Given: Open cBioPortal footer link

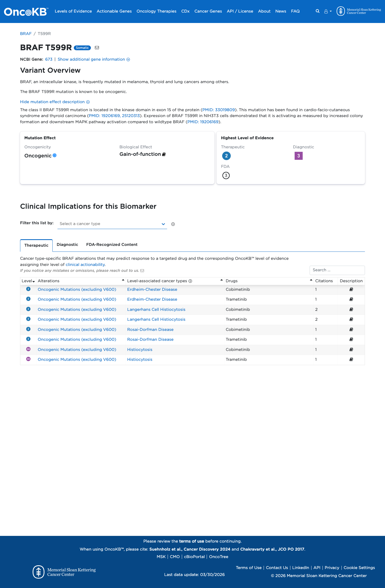Looking at the screenshot, I should 194,557.
